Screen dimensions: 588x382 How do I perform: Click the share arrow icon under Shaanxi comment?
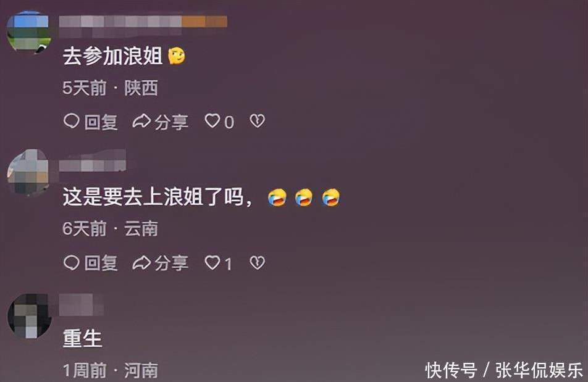coord(141,122)
